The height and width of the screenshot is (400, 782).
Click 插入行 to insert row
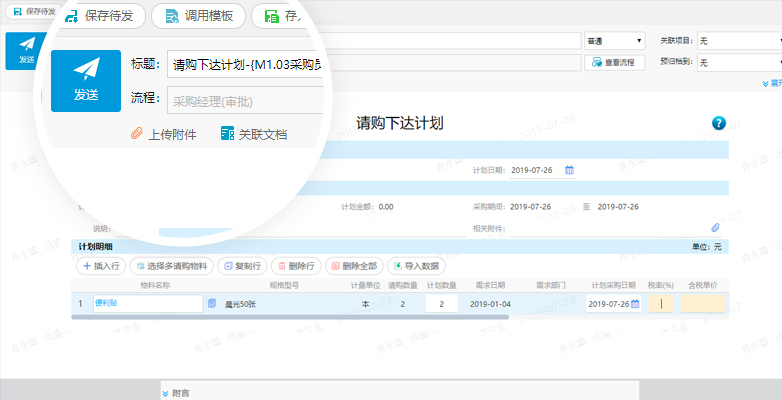click(100, 266)
